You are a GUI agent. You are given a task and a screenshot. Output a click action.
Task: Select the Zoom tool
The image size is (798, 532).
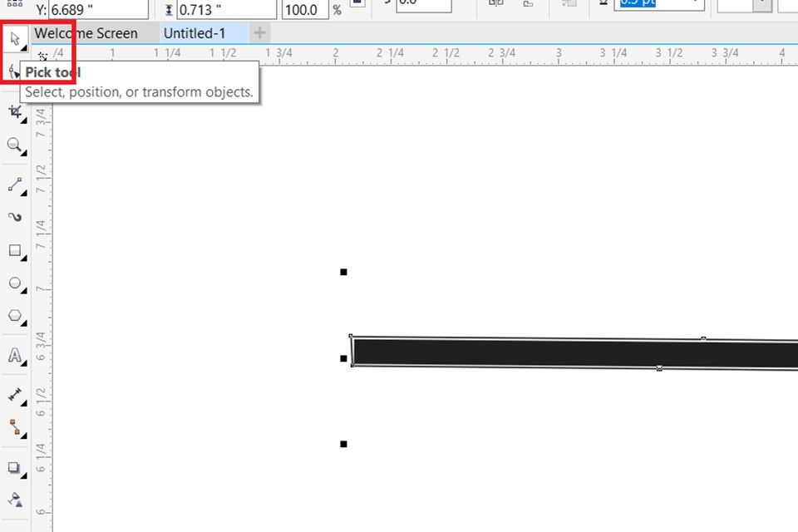pos(15,145)
